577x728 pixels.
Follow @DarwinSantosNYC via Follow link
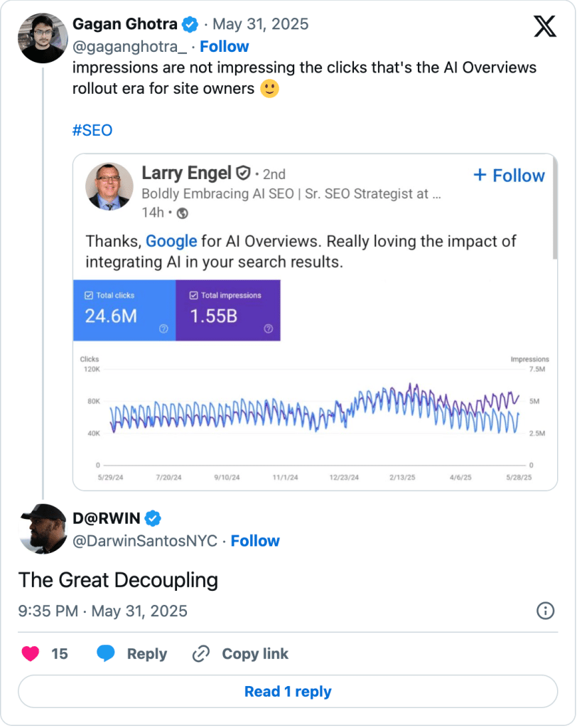point(255,541)
